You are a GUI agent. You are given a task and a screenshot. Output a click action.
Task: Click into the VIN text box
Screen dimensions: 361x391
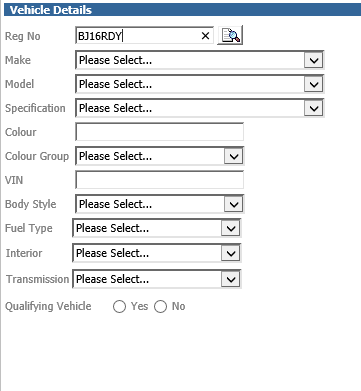[x=160, y=180]
